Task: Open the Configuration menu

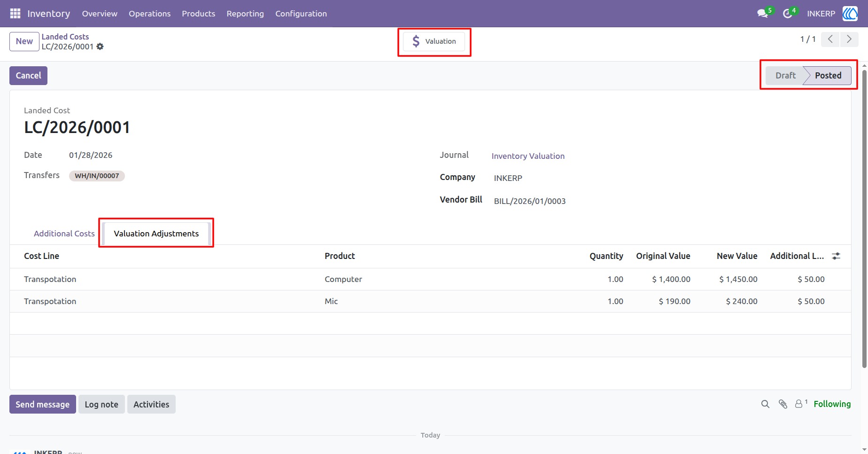Action: click(301, 14)
